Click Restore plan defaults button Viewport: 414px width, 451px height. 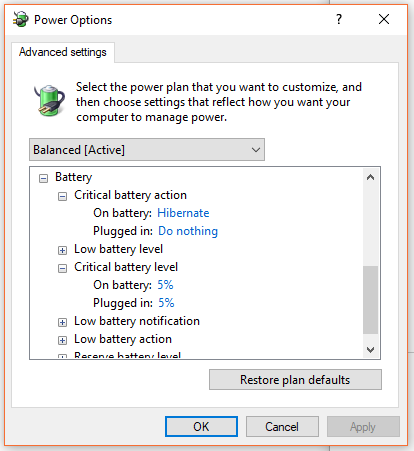[295, 380]
